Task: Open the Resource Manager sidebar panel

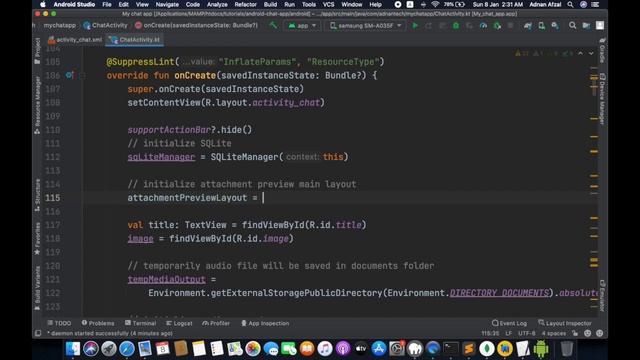Action: [37, 105]
